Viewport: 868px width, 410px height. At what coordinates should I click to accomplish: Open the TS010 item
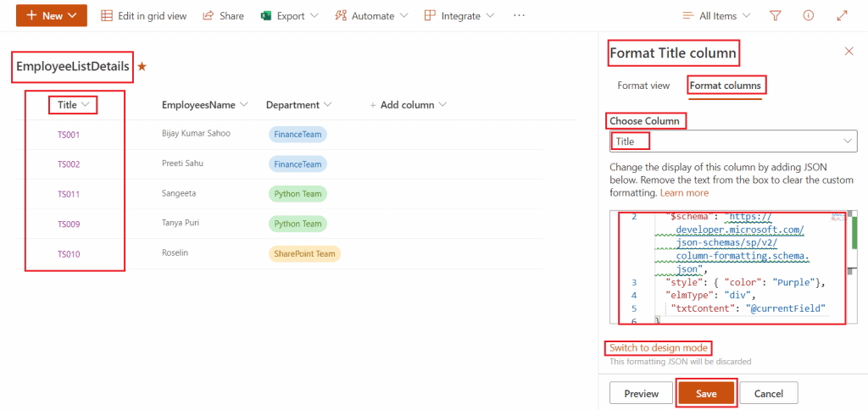69,254
